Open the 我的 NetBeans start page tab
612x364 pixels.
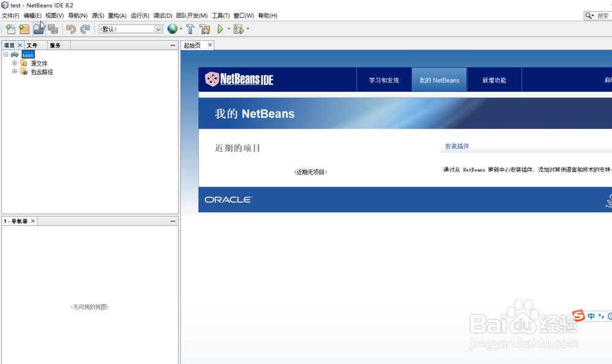[x=439, y=80]
